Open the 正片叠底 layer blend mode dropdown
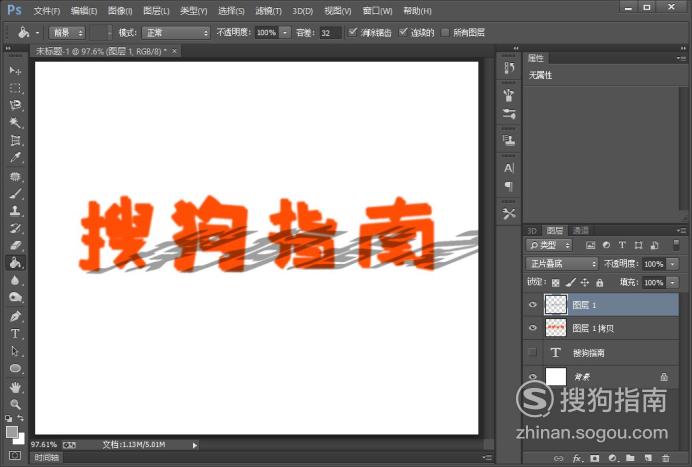692x467 pixels. (x=562, y=264)
